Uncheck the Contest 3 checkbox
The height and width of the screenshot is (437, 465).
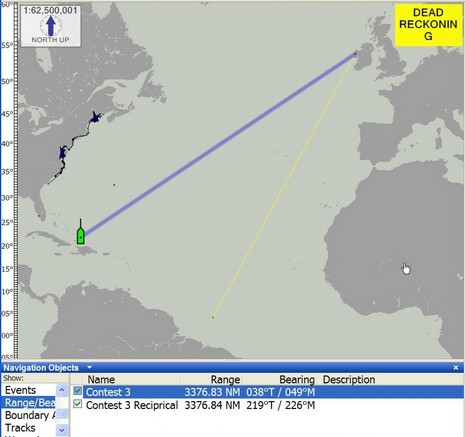point(78,390)
